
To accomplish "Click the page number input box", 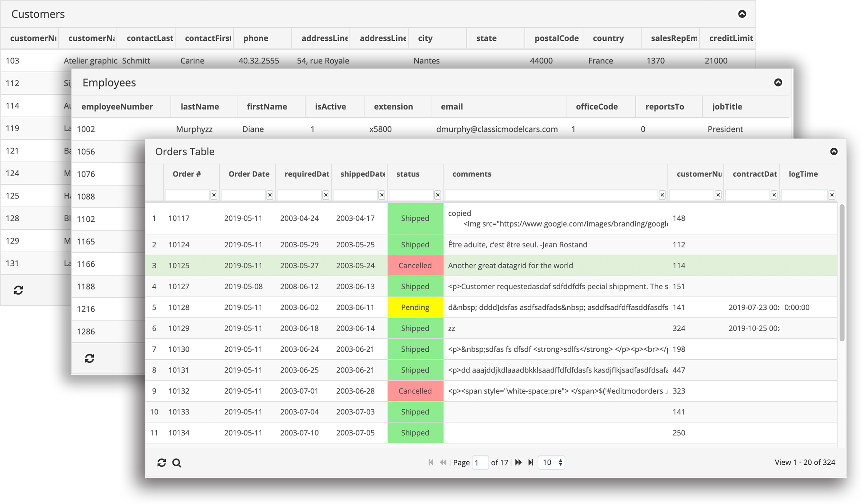I will tap(480, 462).
